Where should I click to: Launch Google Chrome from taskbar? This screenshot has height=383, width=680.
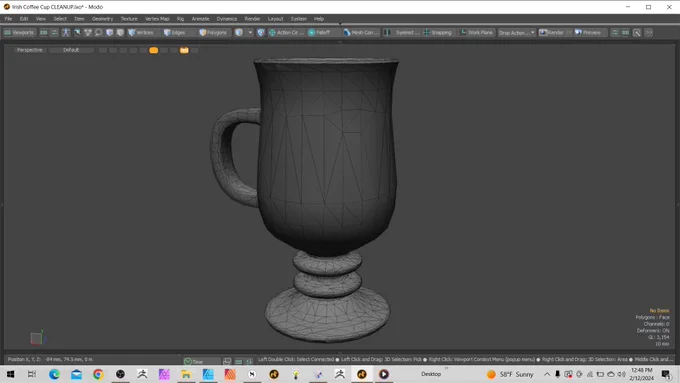pos(98,374)
